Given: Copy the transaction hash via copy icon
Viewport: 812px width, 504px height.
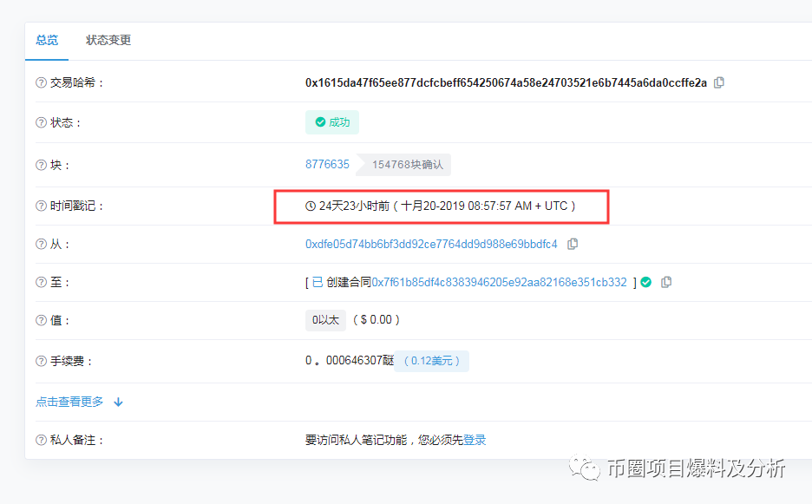Looking at the screenshot, I should click(719, 82).
